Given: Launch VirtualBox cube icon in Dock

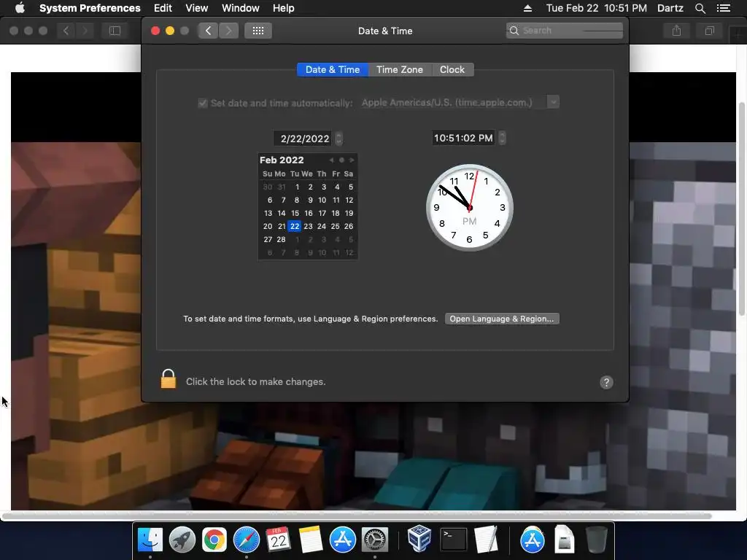Looking at the screenshot, I should [x=419, y=539].
